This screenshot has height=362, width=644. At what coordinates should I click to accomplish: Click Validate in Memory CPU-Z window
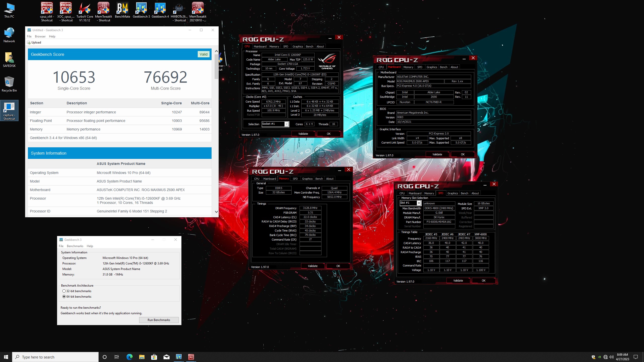click(x=313, y=266)
